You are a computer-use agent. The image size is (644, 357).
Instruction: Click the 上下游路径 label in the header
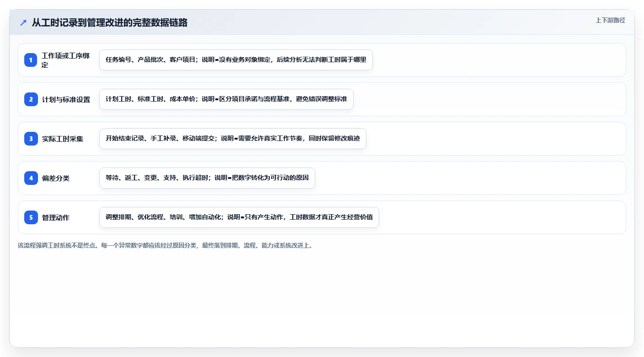click(610, 20)
